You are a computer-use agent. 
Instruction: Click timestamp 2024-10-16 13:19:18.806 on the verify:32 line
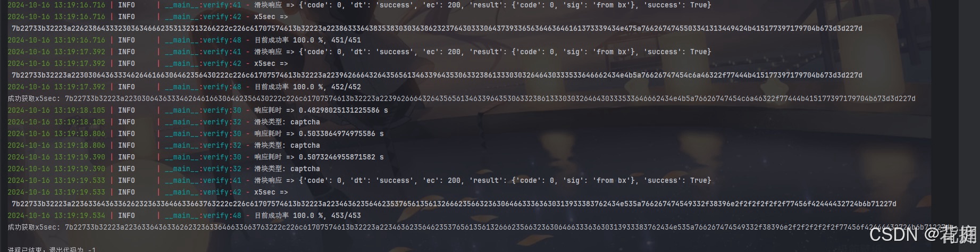(56, 145)
